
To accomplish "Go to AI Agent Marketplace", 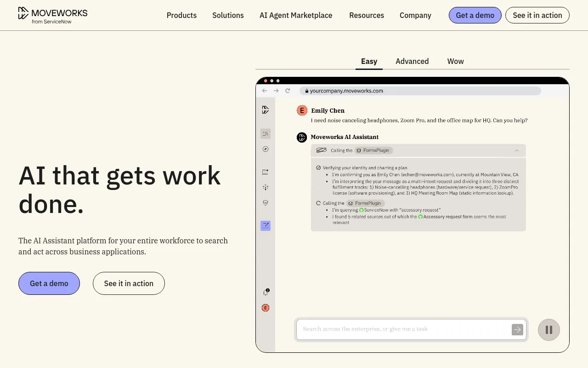I will pos(296,15).
